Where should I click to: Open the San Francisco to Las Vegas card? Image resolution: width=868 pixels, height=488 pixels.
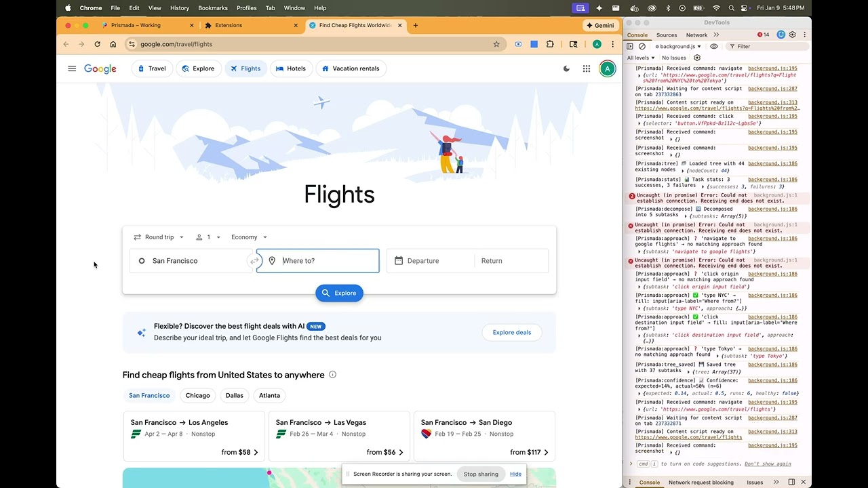click(x=339, y=436)
